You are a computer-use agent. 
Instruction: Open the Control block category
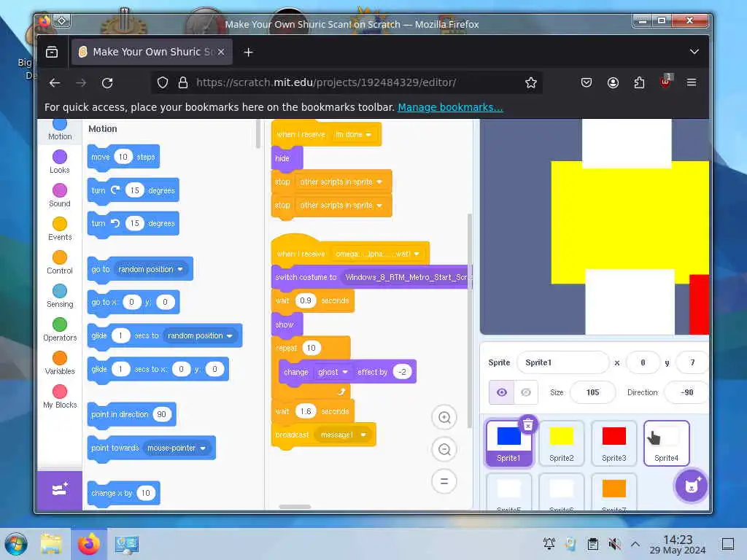60,262
